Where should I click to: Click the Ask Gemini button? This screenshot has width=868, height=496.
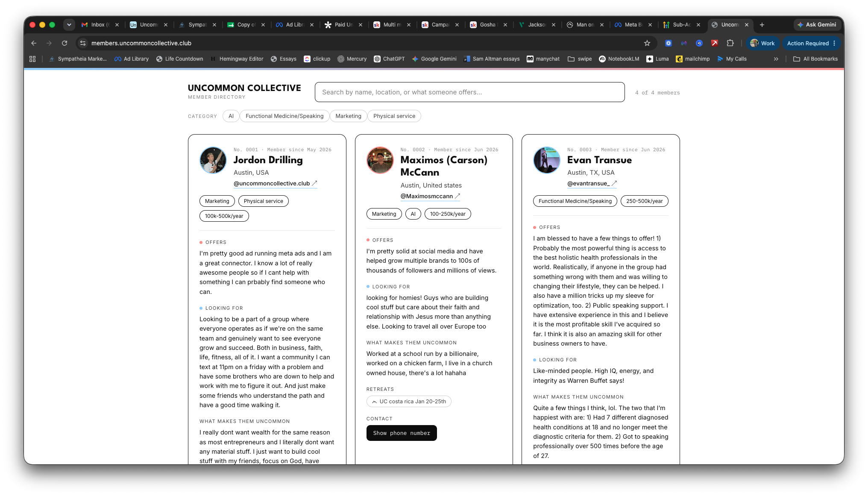[816, 25]
